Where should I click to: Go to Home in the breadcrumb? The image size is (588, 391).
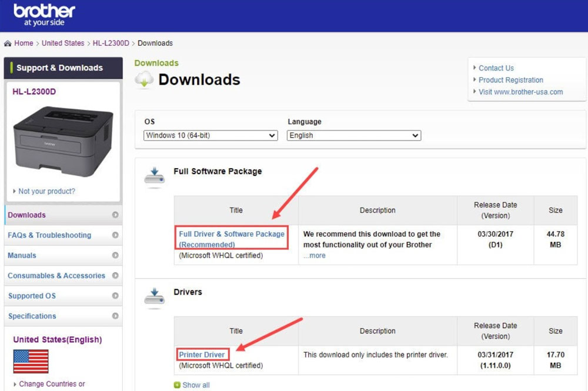coord(24,43)
